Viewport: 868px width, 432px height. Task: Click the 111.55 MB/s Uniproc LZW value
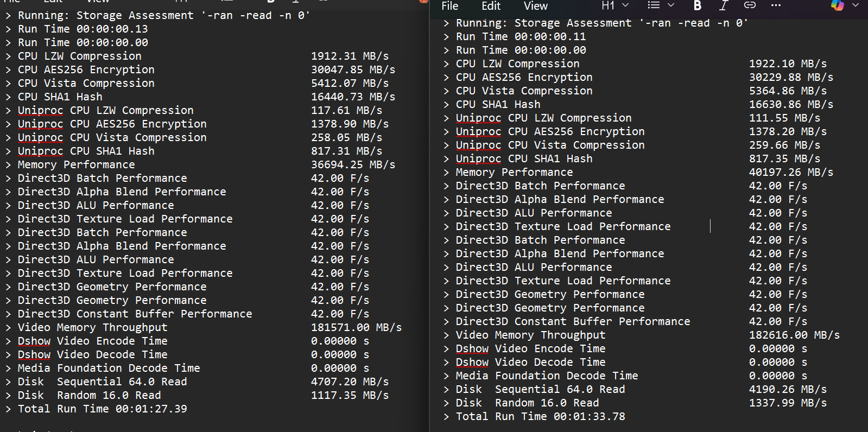click(784, 118)
